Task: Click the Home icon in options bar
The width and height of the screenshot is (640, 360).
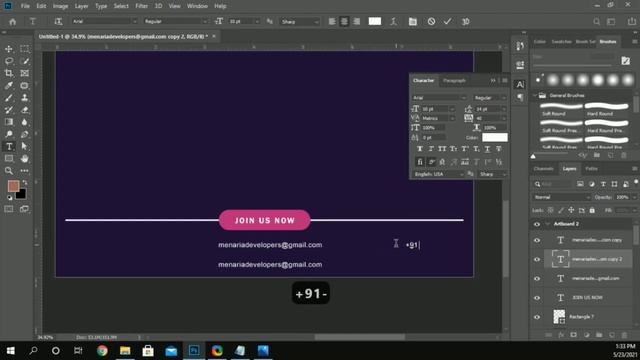Action: (x=13, y=22)
